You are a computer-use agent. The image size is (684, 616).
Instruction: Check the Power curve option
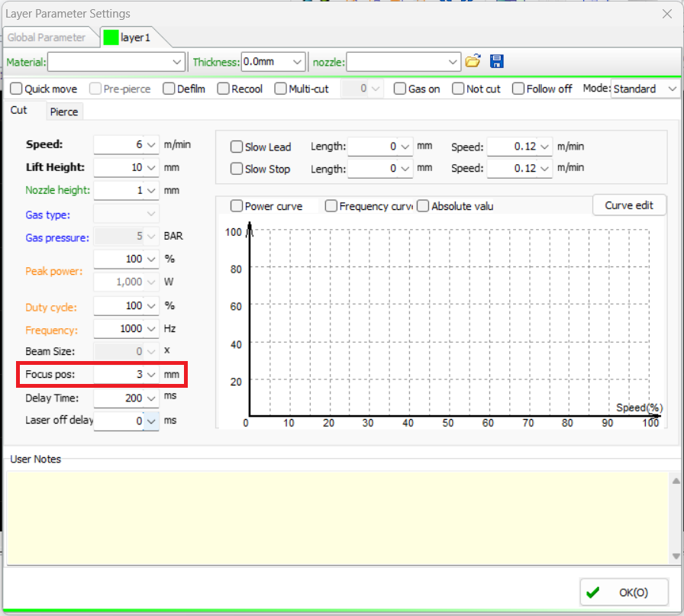click(237, 206)
